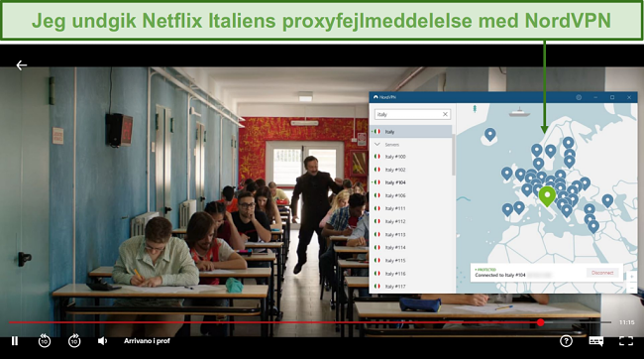Click the NordVPN logo in title bar
The image size is (644, 359).
384,97
